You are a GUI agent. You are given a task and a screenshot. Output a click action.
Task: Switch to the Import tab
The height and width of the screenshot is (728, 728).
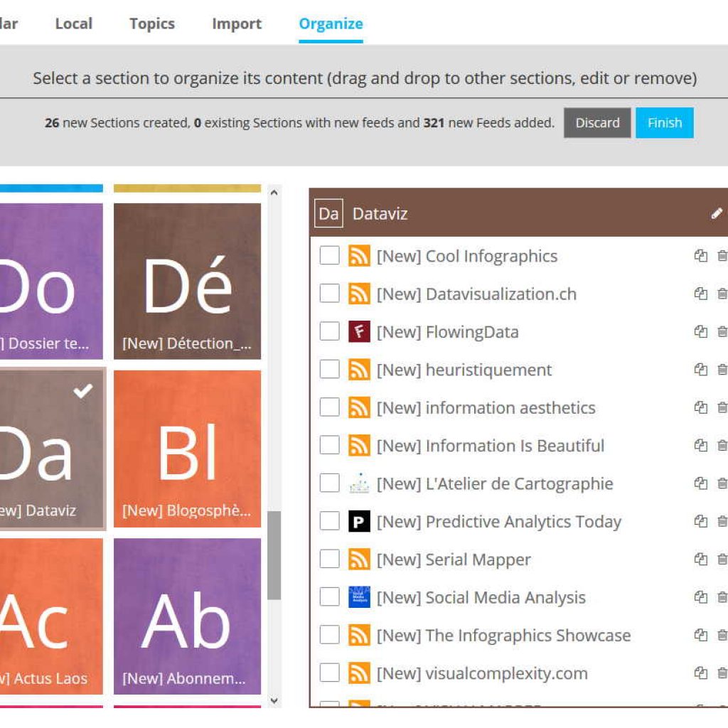pos(237,23)
